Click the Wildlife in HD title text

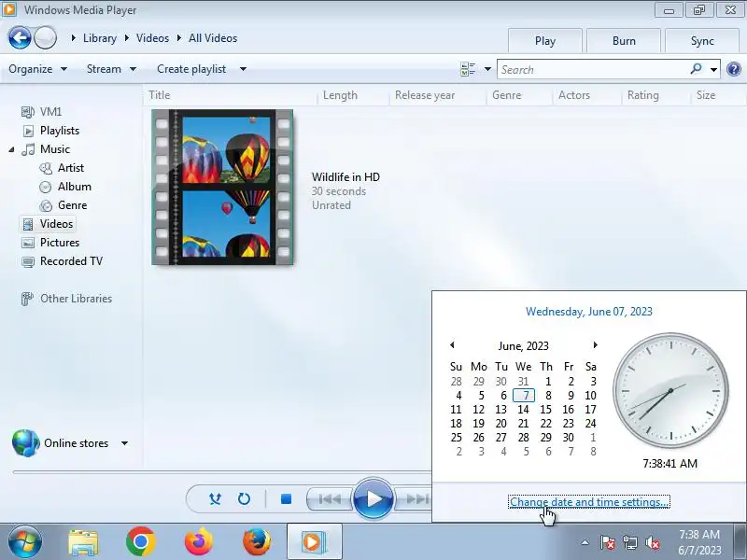pyautogui.click(x=345, y=177)
